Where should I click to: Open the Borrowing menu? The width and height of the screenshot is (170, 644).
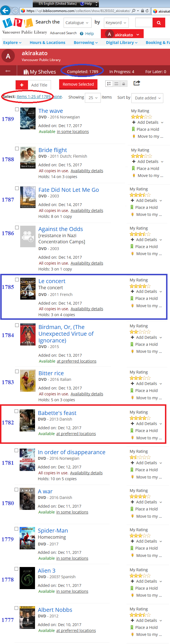(86, 43)
